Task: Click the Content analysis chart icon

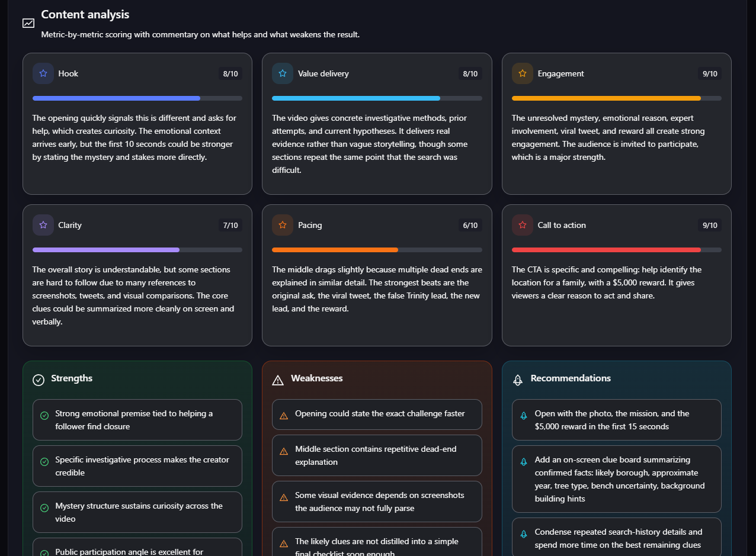Action: click(28, 23)
